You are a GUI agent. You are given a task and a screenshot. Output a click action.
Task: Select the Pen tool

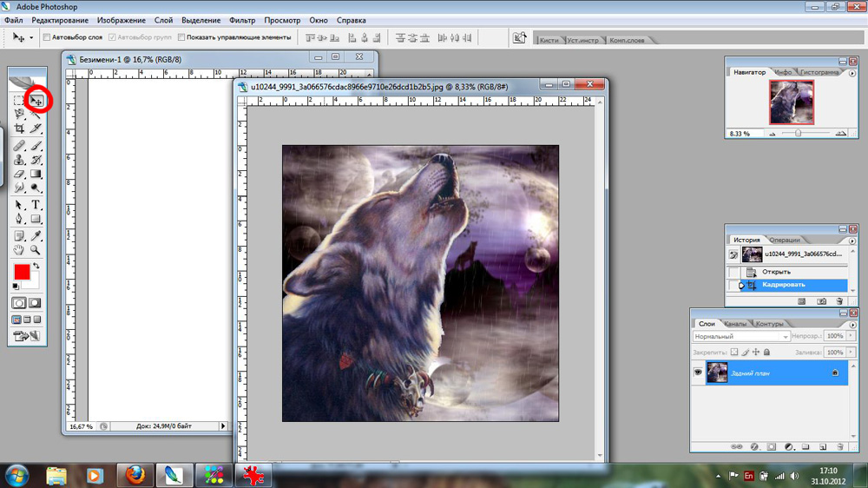pyautogui.click(x=19, y=219)
